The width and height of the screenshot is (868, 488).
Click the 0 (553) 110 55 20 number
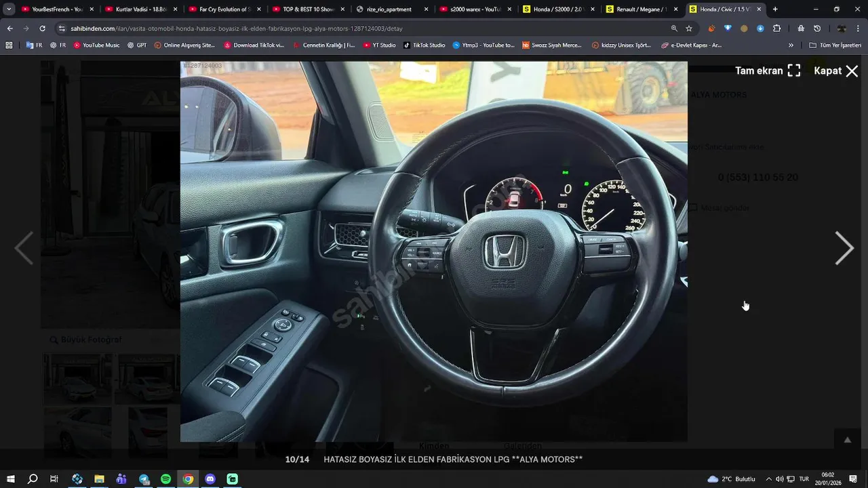[757, 178]
